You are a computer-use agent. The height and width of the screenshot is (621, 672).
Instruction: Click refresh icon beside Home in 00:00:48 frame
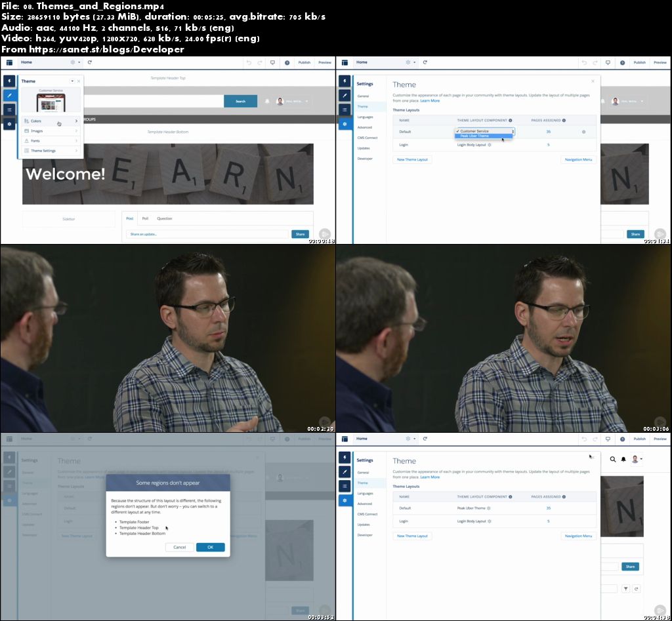click(x=89, y=62)
